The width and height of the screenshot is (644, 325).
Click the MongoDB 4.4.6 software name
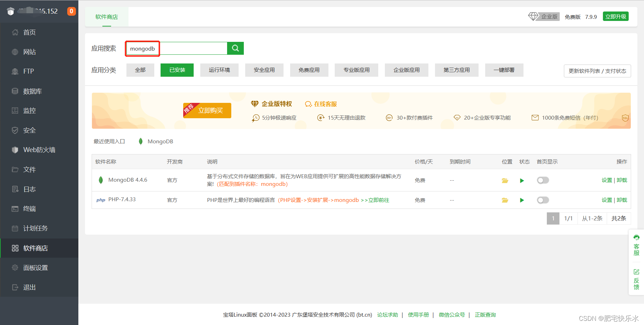(x=127, y=180)
